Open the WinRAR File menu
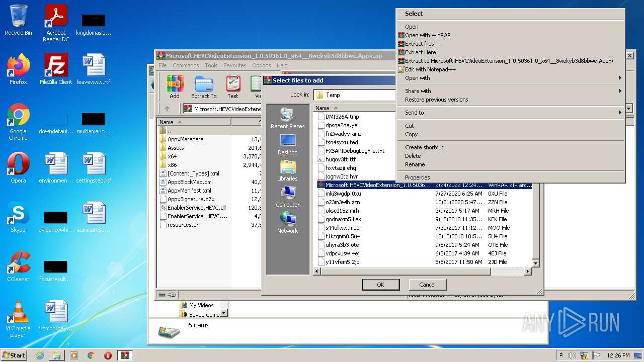644x362 pixels. pyautogui.click(x=163, y=65)
